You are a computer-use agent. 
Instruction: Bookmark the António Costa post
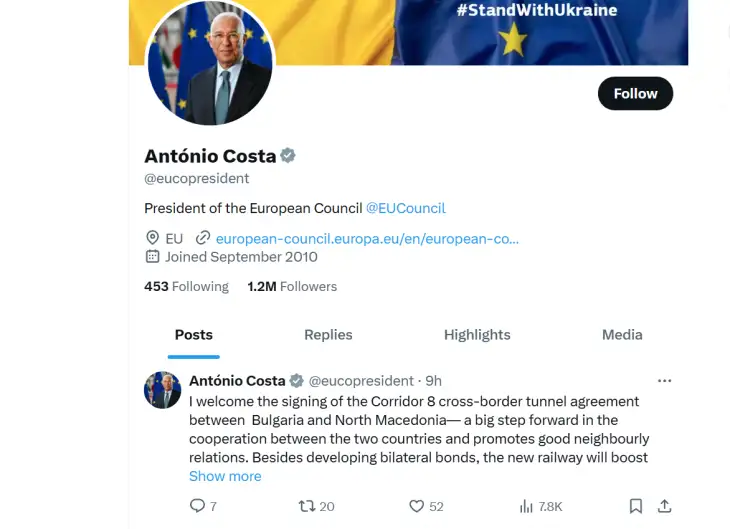[x=635, y=506]
